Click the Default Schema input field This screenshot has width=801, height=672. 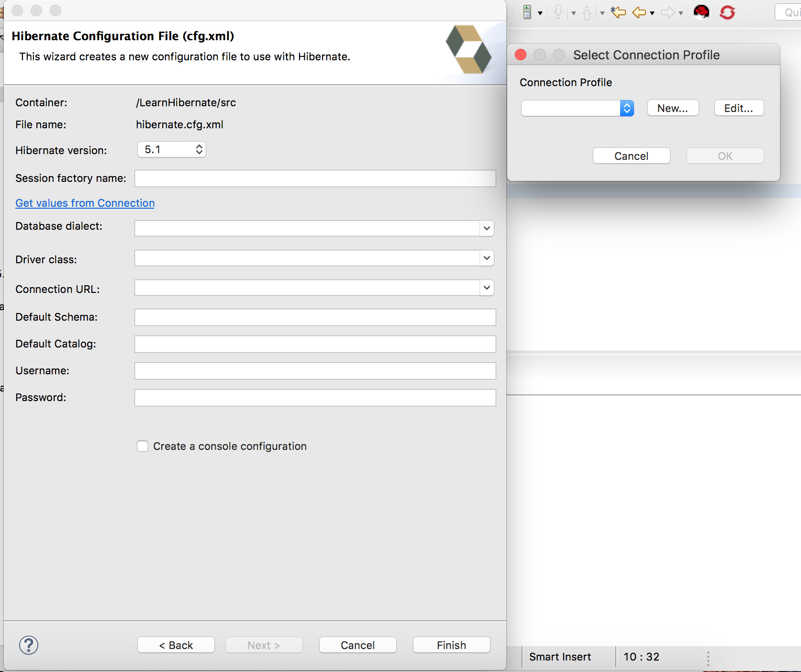click(x=315, y=317)
